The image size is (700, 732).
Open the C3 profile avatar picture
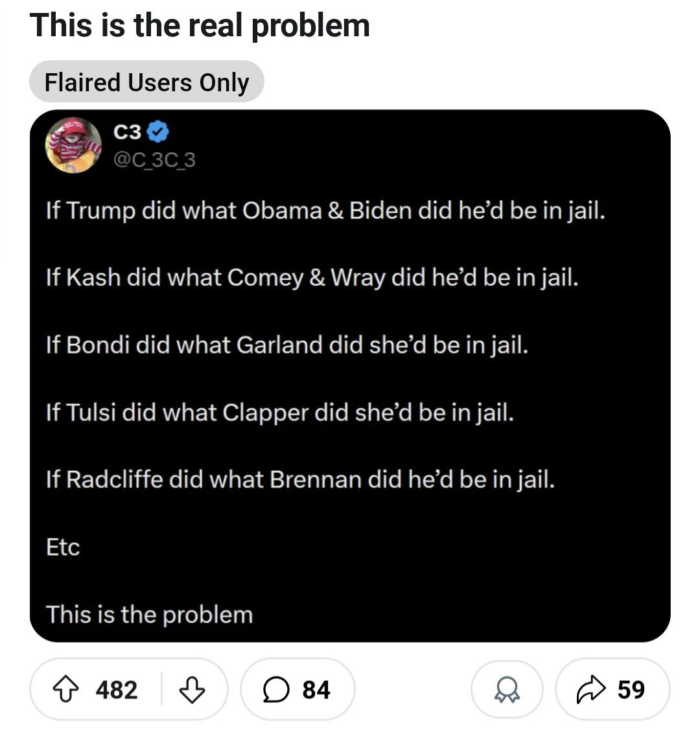(73, 145)
